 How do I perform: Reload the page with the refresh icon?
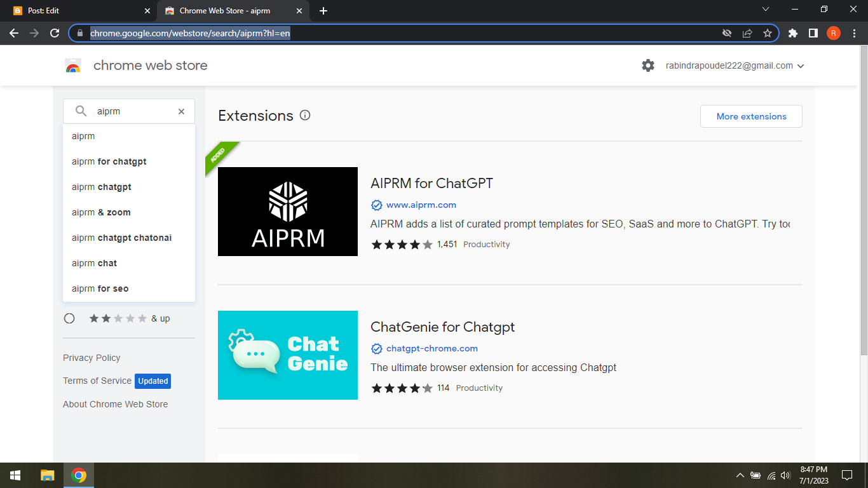click(x=55, y=33)
